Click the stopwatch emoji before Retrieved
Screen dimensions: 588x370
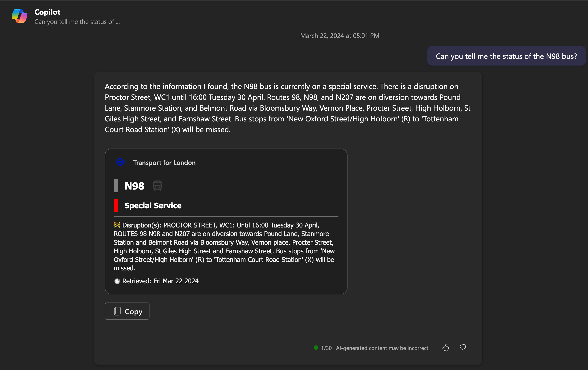pyautogui.click(x=117, y=281)
